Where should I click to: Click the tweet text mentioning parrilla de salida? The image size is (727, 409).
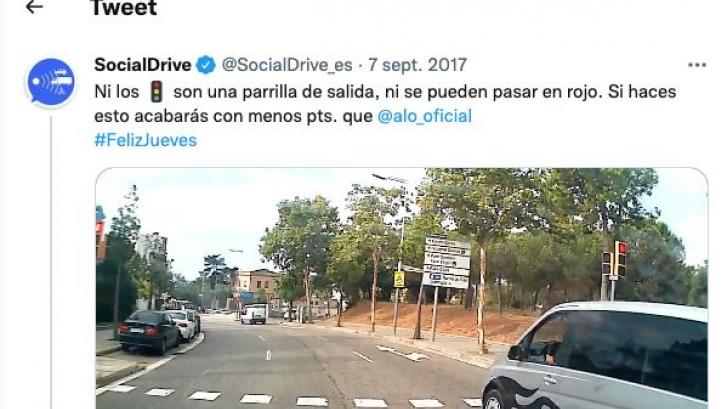[385, 92]
